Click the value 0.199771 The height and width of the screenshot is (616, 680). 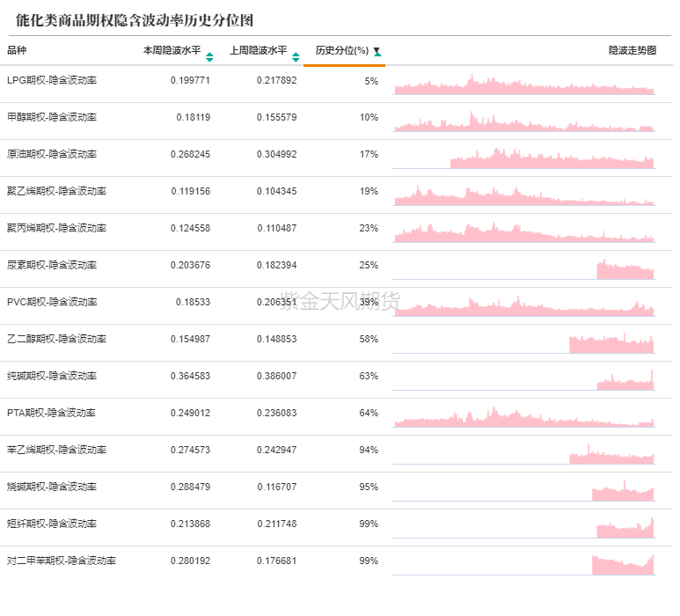point(190,80)
